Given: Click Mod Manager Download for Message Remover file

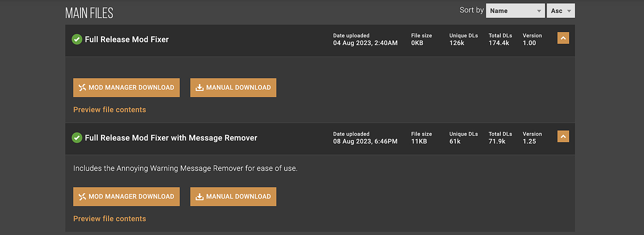Looking at the screenshot, I should tap(126, 197).
